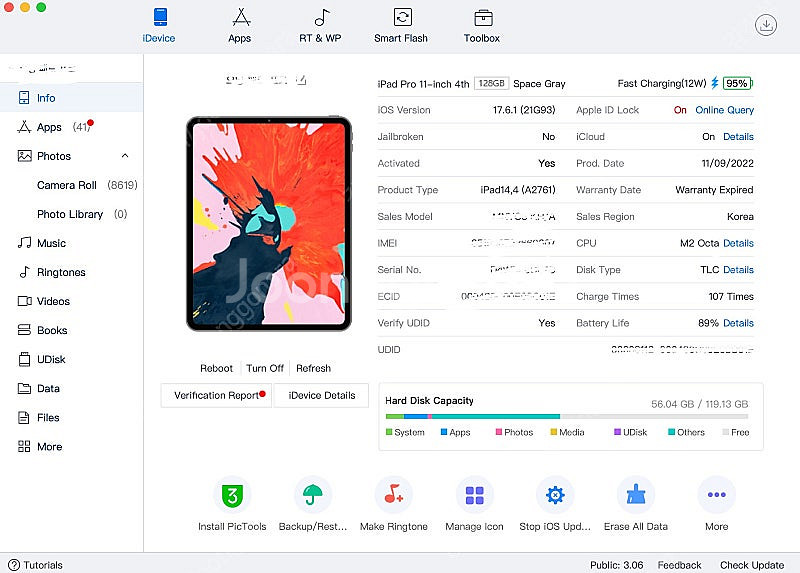View iCloud Details link
The width and height of the screenshot is (800, 573).
(x=738, y=136)
